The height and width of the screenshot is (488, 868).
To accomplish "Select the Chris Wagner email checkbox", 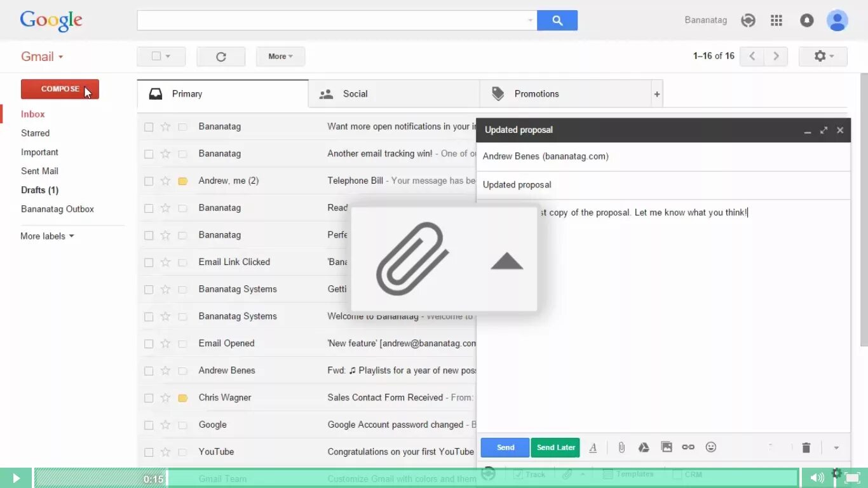I will pyautogui.click(x=149, y=398).
